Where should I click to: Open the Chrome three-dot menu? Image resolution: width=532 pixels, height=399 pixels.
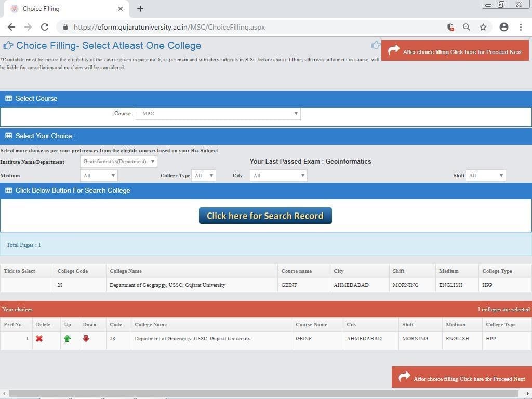[x=521, y=26]
